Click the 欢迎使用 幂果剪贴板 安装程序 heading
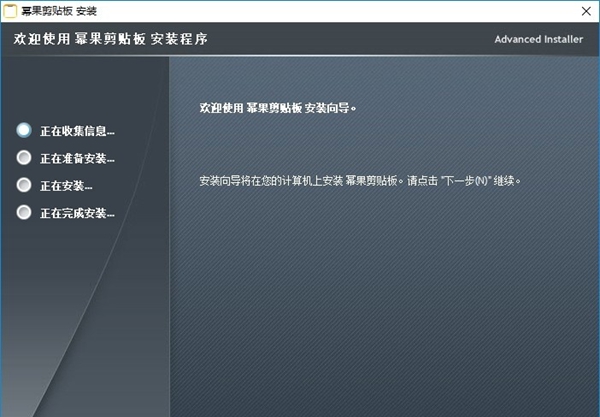The width and height of the screenshot is (600, 417). [111, 39]
